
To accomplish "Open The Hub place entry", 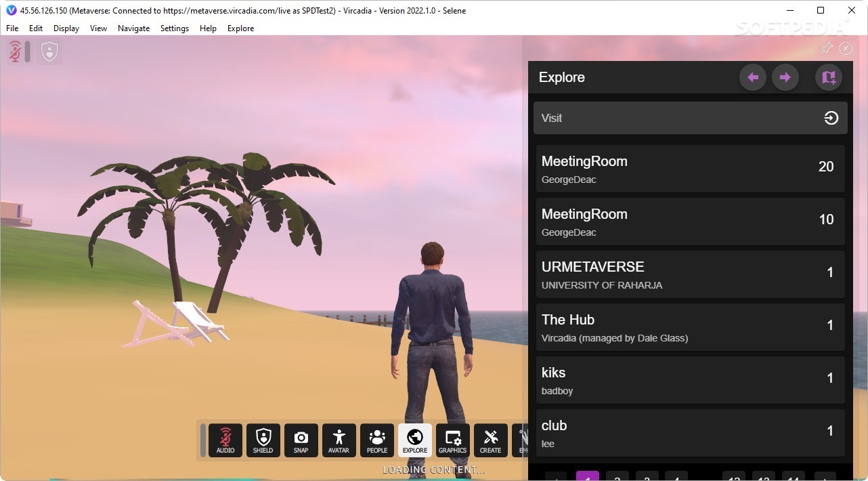I will tap(691, 327).
